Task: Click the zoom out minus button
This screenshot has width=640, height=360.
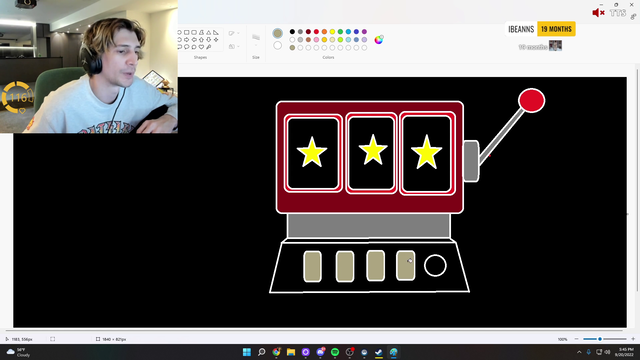Action: pyautogui.click(x=576, y=339)
